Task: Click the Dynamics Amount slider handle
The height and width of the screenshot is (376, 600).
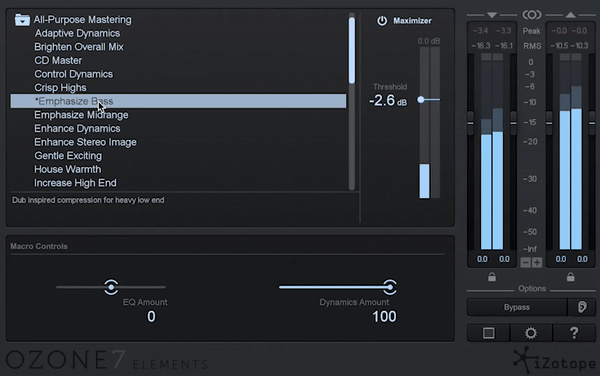Action: 390,287
